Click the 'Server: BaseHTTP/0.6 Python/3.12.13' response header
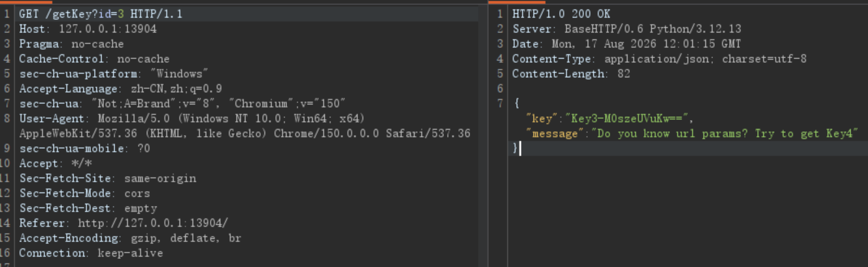868x267 pixels. coord(627,29)
